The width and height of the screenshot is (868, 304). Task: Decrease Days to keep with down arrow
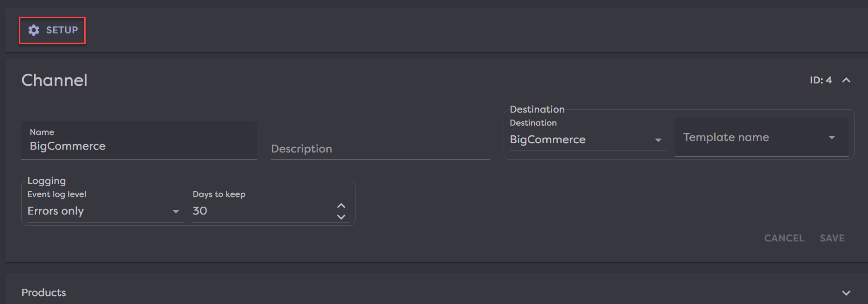(x=341, y=217)
